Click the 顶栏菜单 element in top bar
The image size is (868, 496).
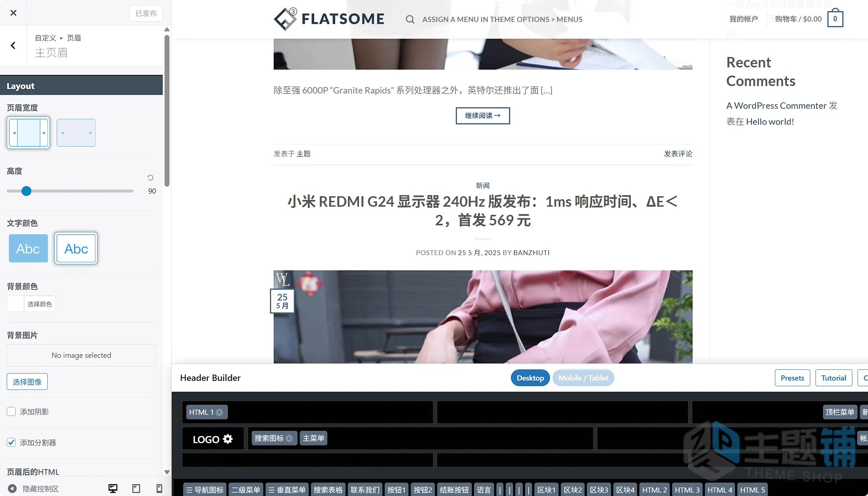[840, 412]
